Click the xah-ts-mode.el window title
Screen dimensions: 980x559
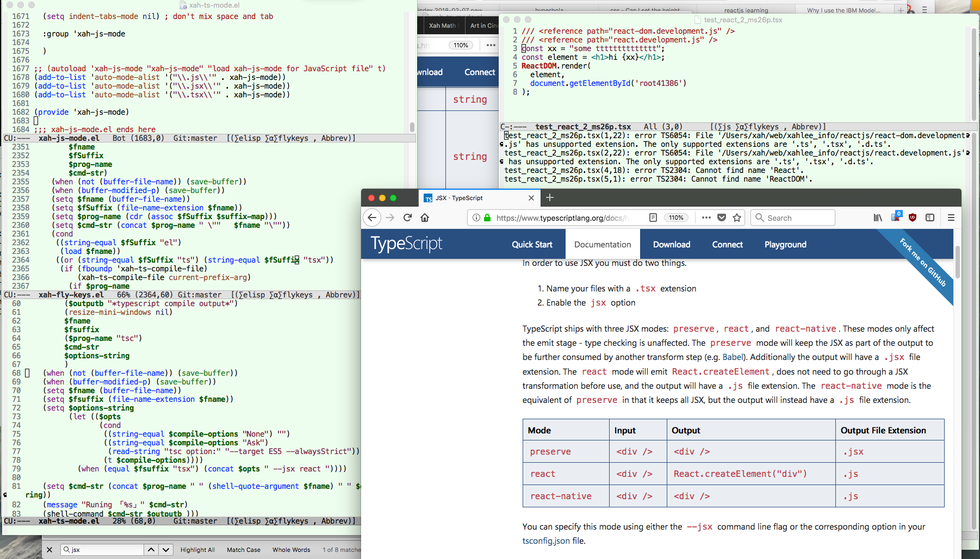point(214,5)
